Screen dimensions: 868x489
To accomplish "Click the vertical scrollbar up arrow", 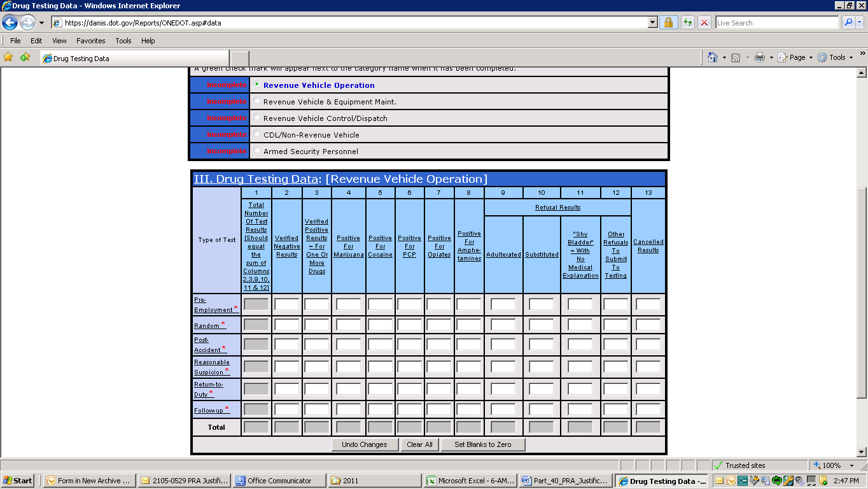I will tap(862, 72).
